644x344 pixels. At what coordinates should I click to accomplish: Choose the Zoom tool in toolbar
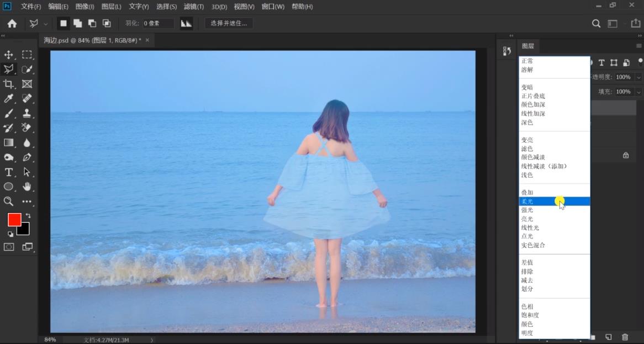9,201
